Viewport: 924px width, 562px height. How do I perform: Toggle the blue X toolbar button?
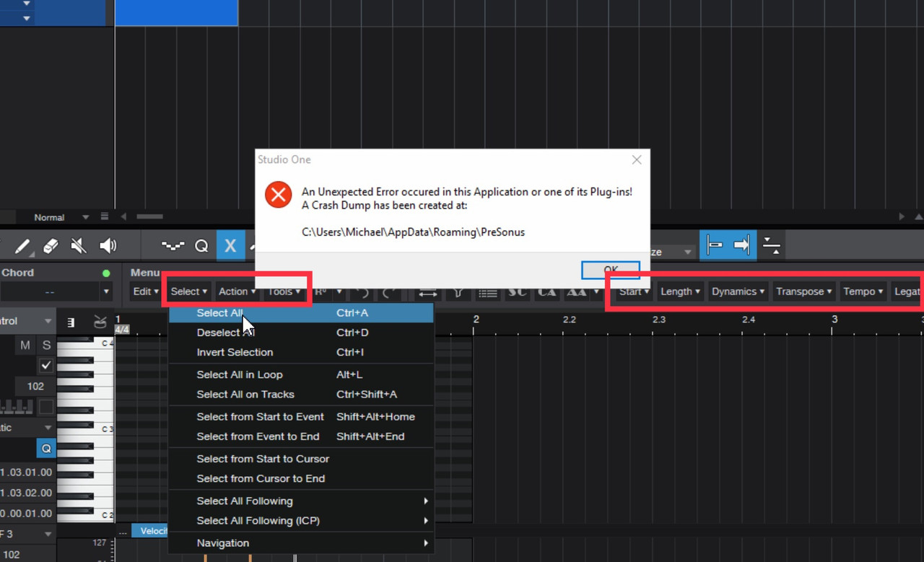click(x=230, y=246)
